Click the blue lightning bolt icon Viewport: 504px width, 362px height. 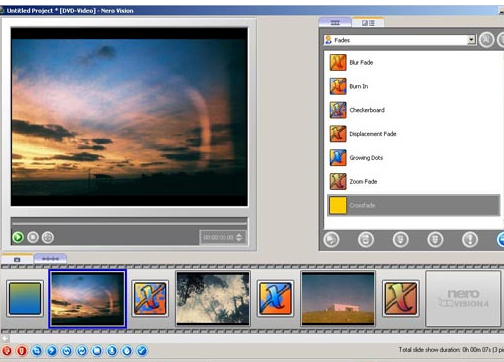coord(52,351)
